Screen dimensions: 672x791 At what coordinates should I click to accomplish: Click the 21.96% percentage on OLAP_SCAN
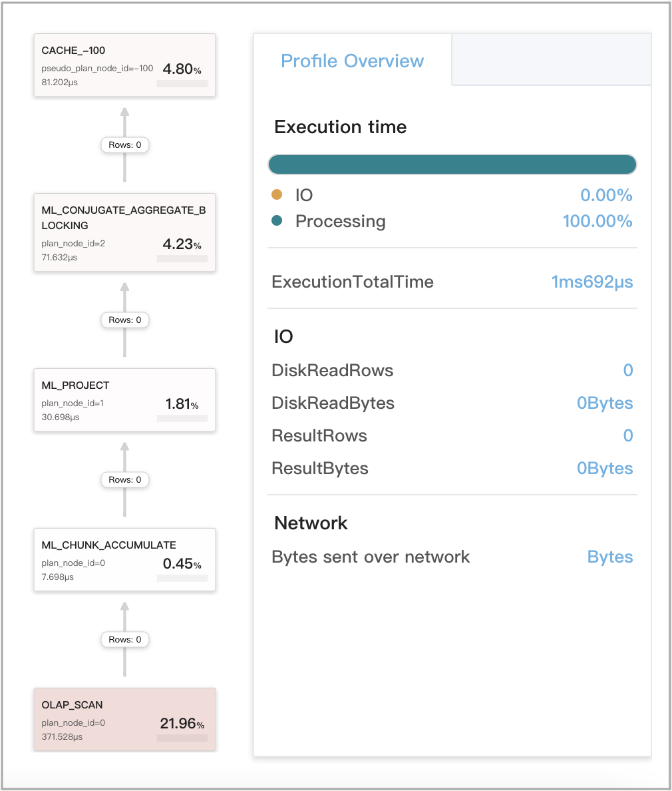point(181,723)
